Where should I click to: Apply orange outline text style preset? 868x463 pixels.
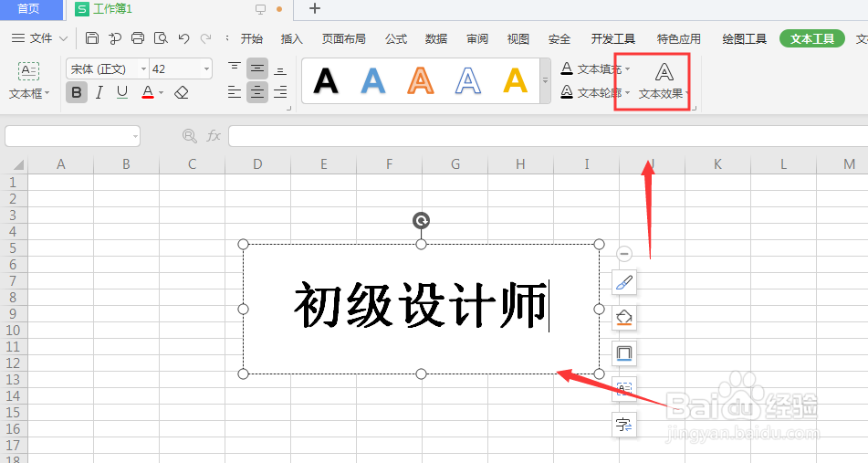click(x=421, y=81)
